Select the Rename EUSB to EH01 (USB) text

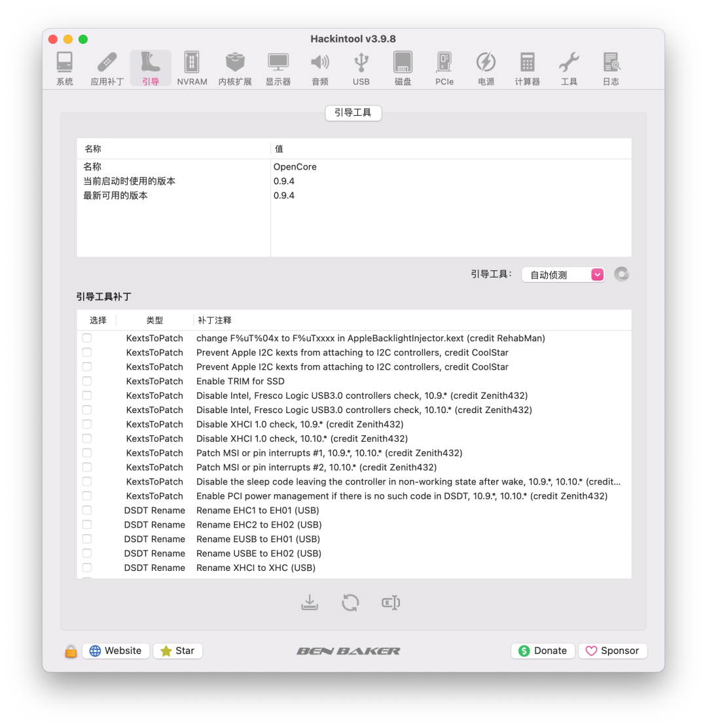tap(258, 539)
